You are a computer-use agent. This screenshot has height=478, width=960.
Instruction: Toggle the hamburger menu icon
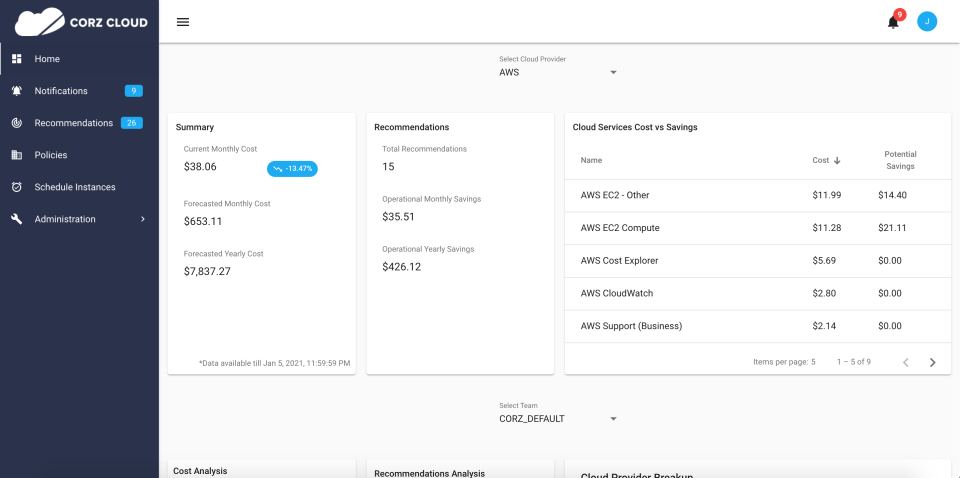[x=183, y=22]
